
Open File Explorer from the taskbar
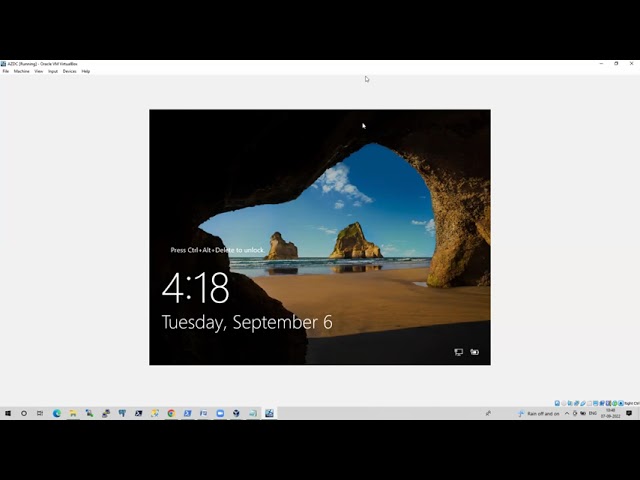pos(73,413)
